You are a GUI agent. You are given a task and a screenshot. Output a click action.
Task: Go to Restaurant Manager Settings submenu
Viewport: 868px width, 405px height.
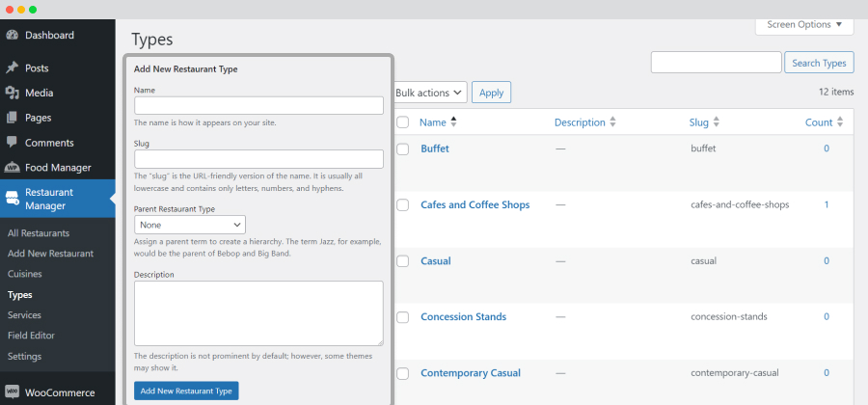coord(24,357)
